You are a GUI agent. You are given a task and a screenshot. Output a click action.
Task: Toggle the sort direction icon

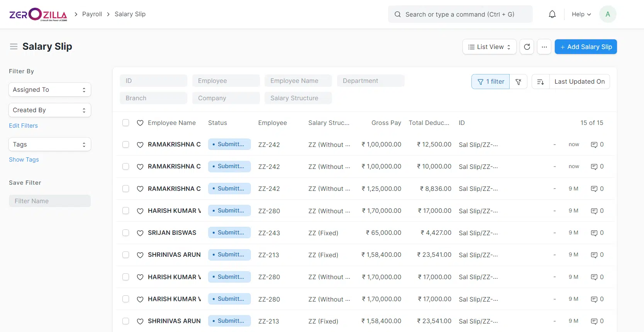(541, 82)
